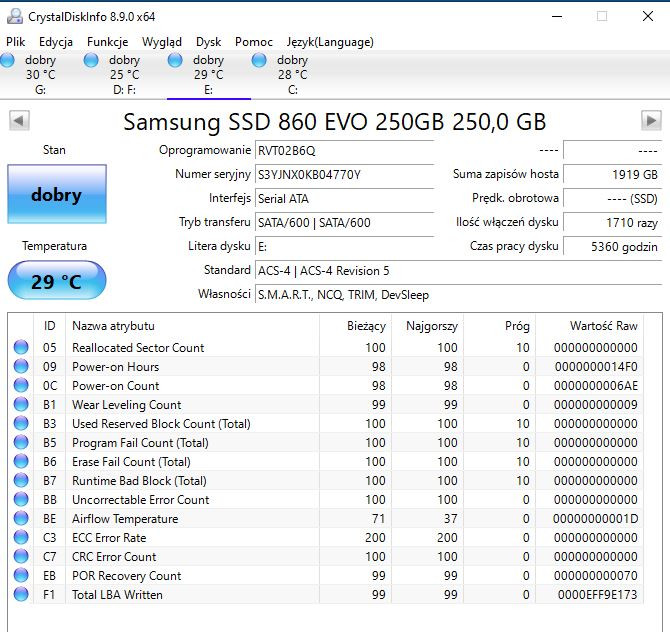The image size is (670, 632).
Task: Click the serial number field S3YJNX0KB04770Y
Action: pos(344,175)
